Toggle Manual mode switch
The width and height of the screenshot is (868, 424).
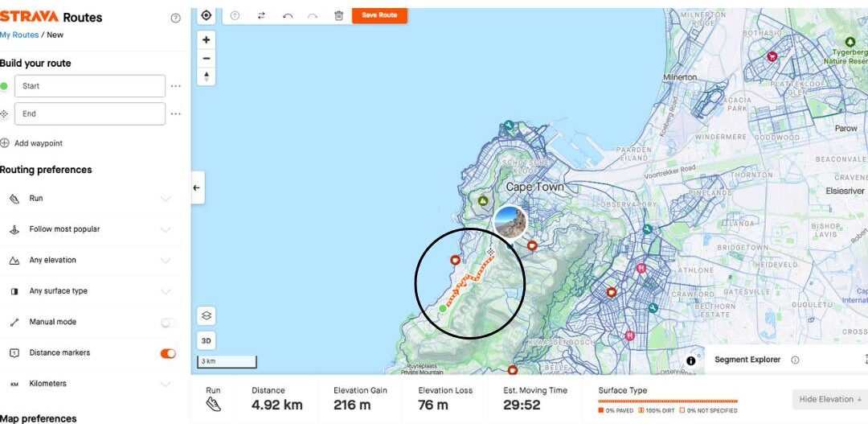pyautogui.click(x=168, y=322)
